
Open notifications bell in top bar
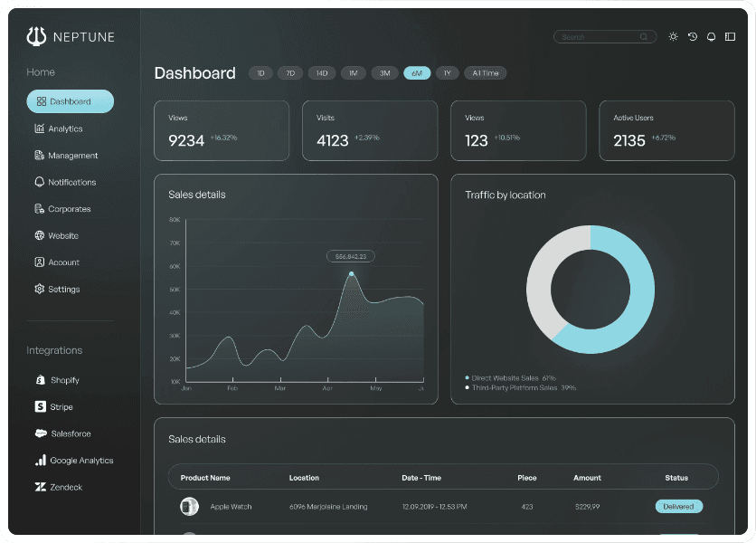pos(711,37)
